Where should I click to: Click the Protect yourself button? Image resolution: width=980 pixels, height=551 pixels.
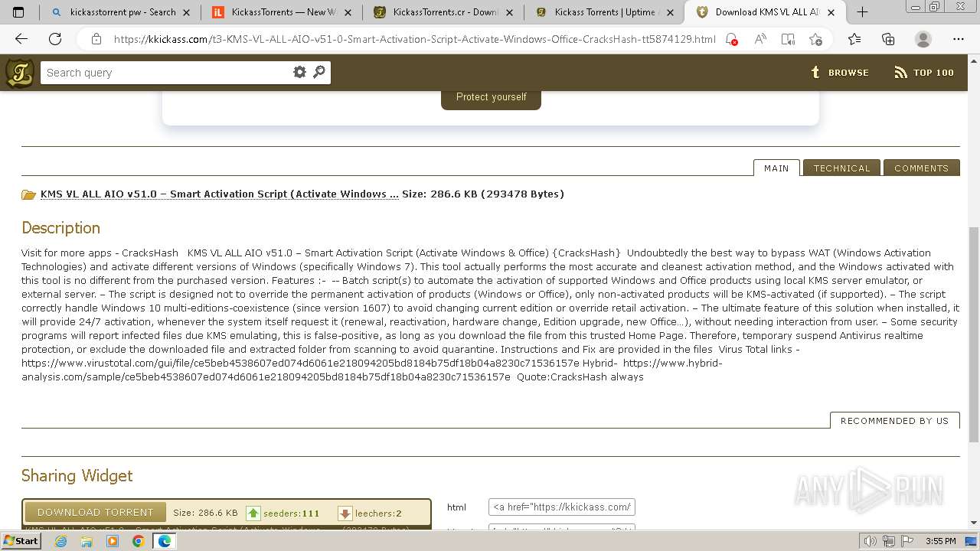point(491,97)
